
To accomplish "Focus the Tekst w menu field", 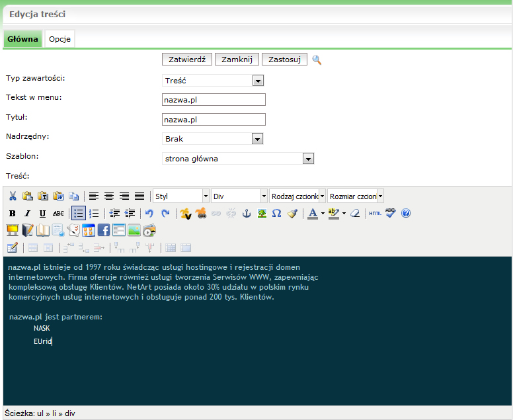I will tap(214, 99).
